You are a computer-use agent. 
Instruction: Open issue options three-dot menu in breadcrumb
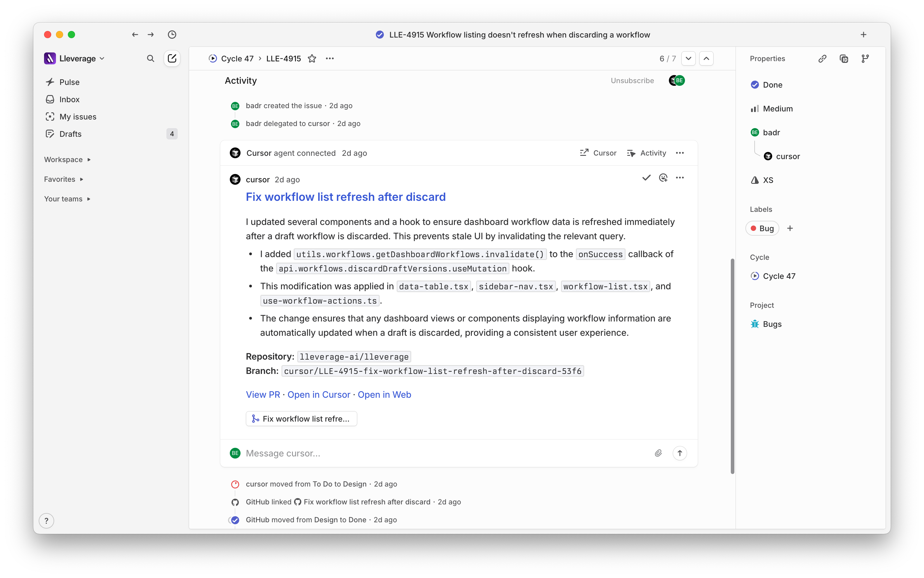(330, 58)
